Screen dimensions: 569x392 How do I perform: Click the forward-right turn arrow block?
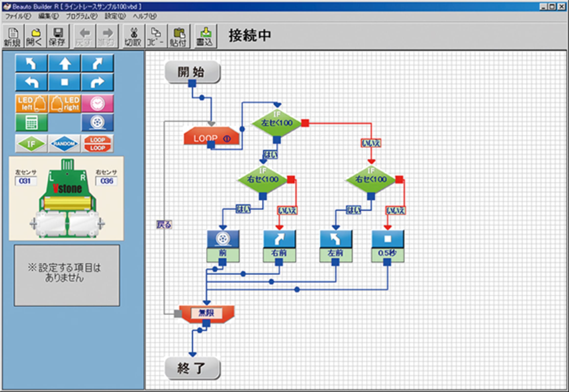pos(97,63)
